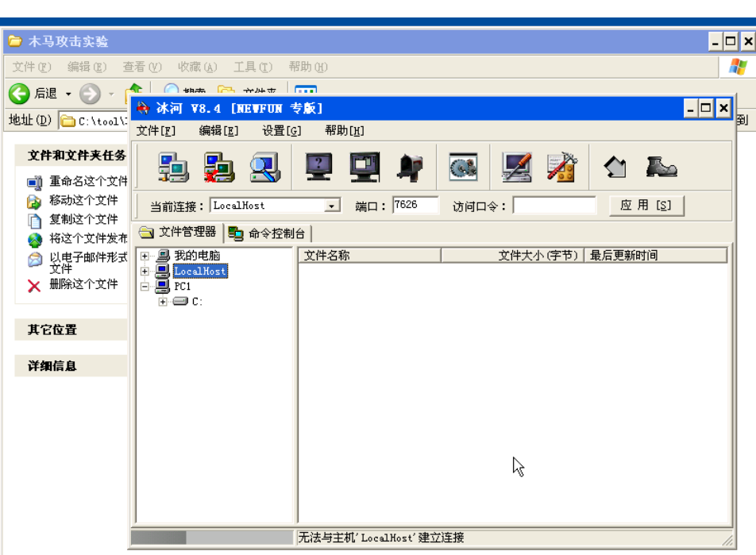
Task: Click the 最后更新时间 column header
Action: coord(655,256)
